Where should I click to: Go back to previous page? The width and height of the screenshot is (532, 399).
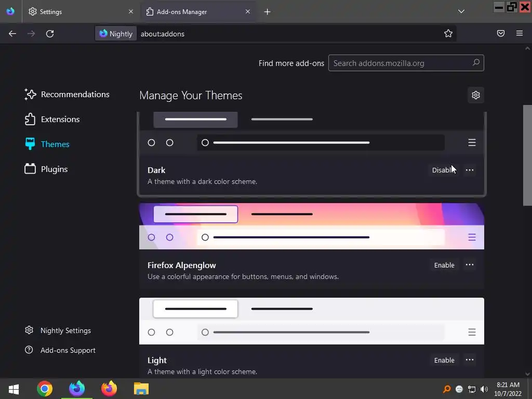[x=12, y=34]
